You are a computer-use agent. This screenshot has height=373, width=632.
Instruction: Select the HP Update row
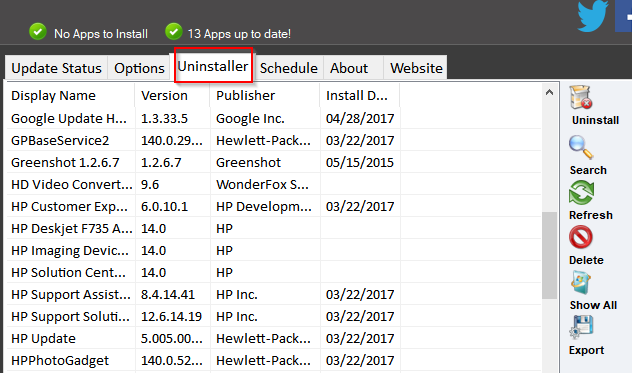[274, 338]
